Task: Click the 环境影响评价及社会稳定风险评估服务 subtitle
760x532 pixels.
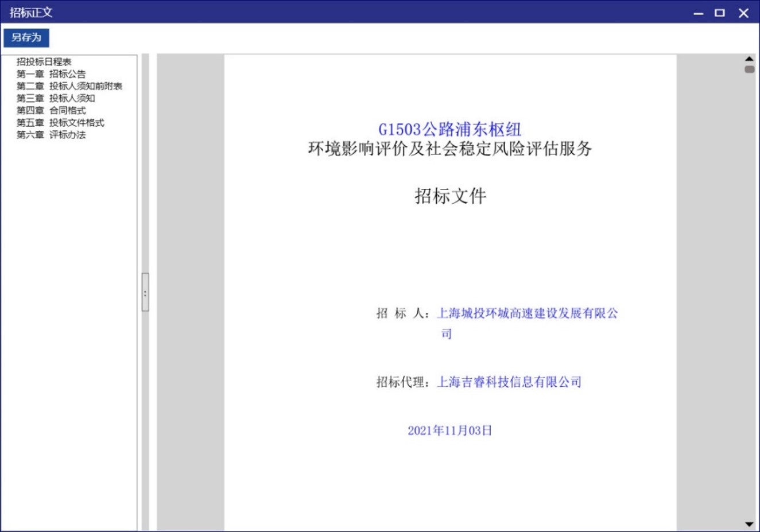Action: (450, 149)
